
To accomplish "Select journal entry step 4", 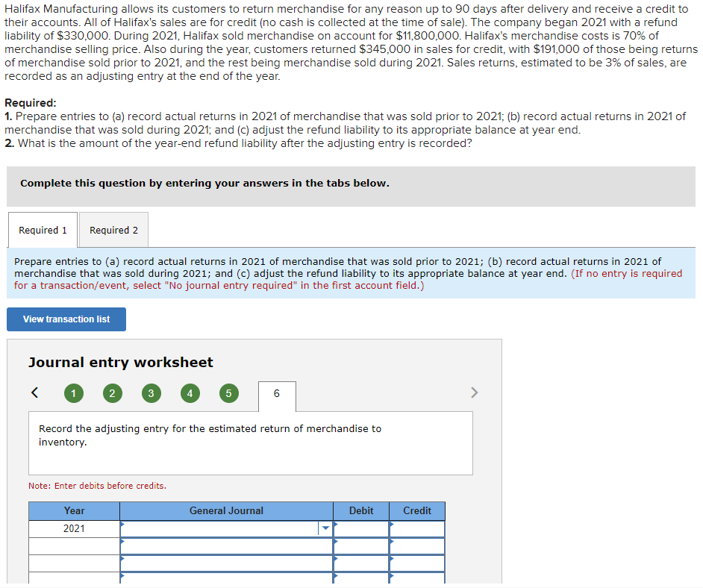I will tap(190, 393).
